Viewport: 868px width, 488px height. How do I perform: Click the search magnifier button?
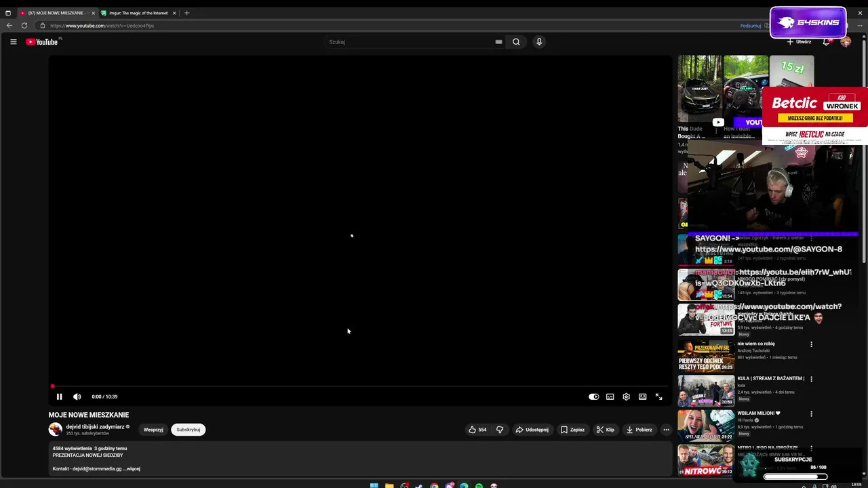516,42
